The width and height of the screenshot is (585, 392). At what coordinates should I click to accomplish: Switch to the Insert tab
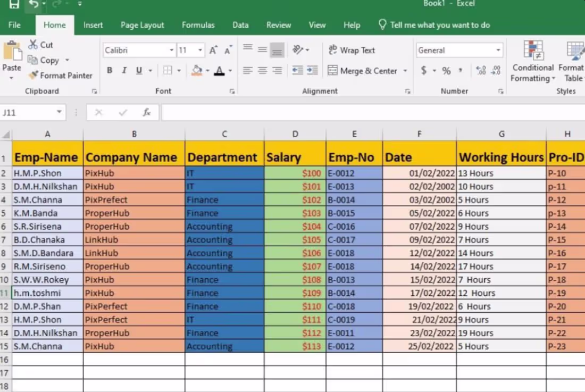click(x=93, y=25)
